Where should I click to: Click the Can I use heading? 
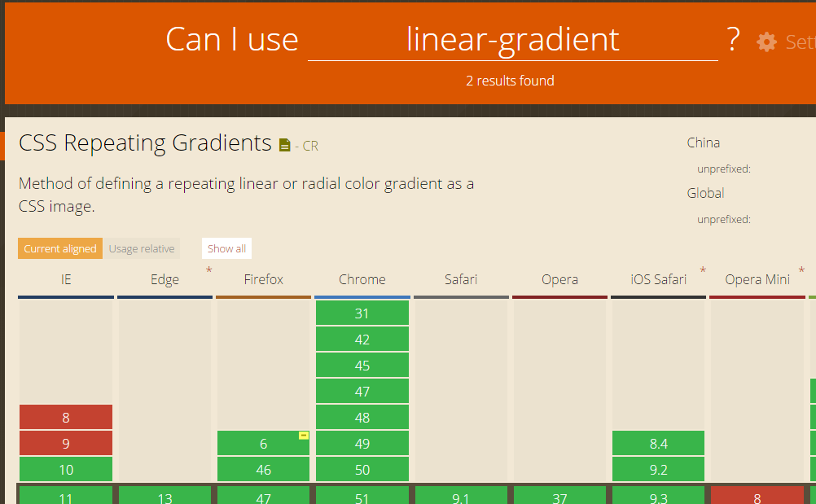(x=231, y=40)
